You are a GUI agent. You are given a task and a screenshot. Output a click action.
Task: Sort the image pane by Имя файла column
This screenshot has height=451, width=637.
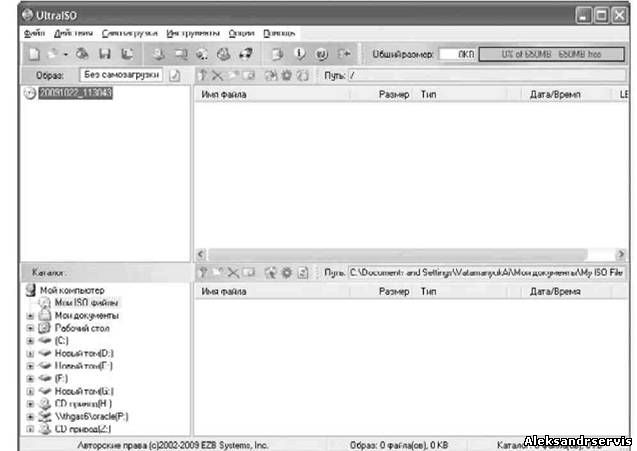[272, 95]
